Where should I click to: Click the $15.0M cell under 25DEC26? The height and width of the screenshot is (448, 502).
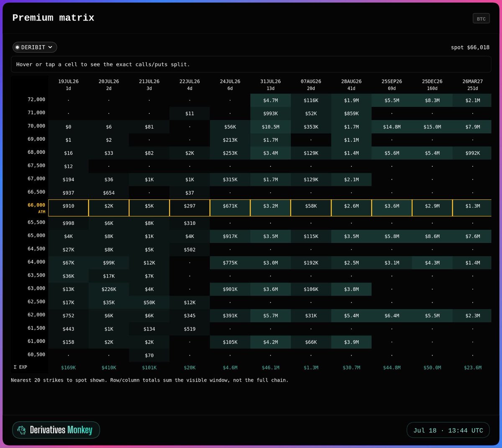coord(432,127)
